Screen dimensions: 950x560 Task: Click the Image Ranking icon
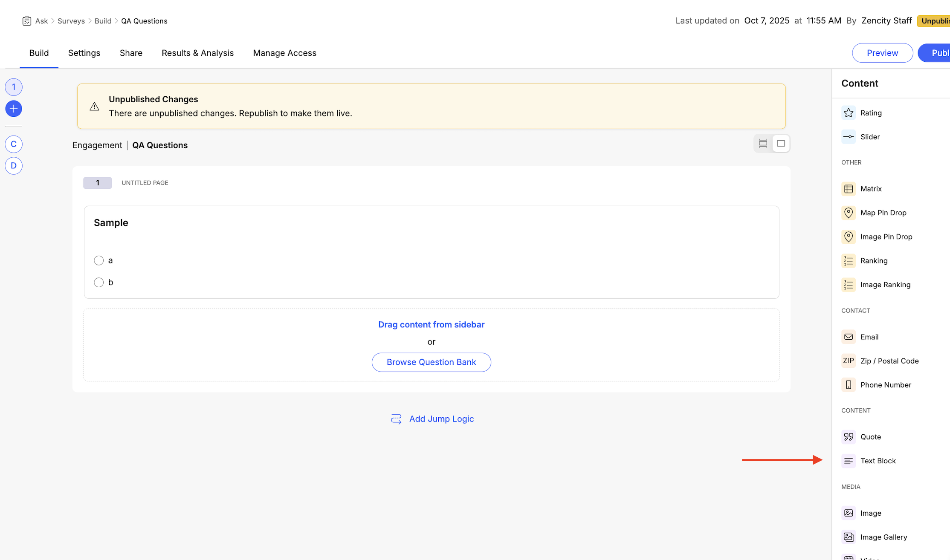(848, 285)
